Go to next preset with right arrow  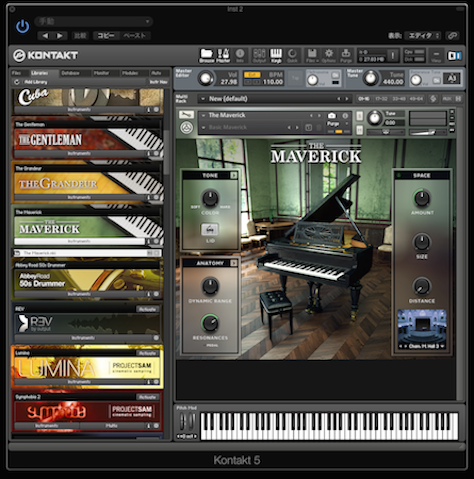(x=60, y=36)
